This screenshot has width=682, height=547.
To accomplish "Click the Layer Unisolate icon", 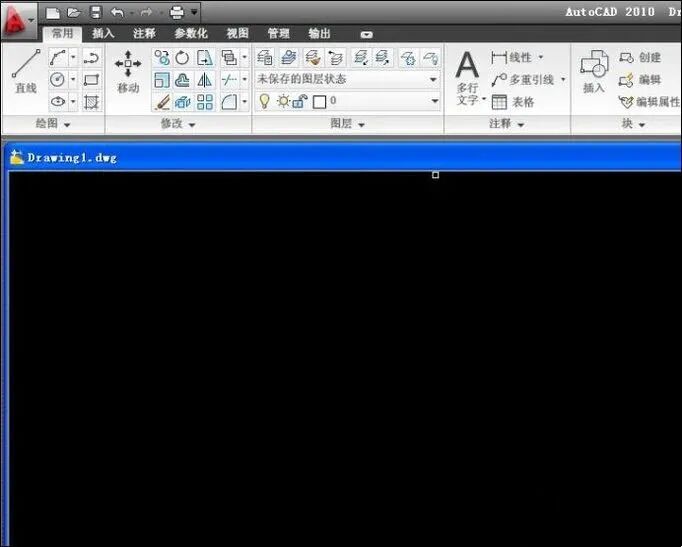I will click(383, 57).
